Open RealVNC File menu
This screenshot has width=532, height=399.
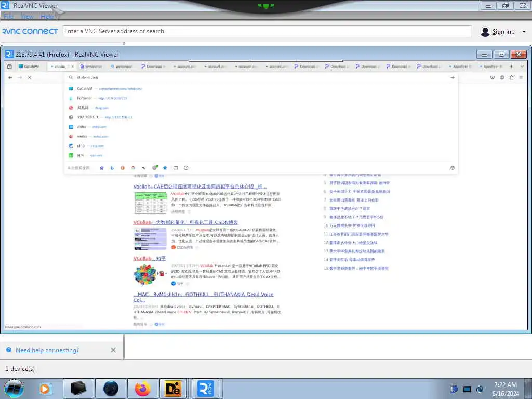[8, 16]
